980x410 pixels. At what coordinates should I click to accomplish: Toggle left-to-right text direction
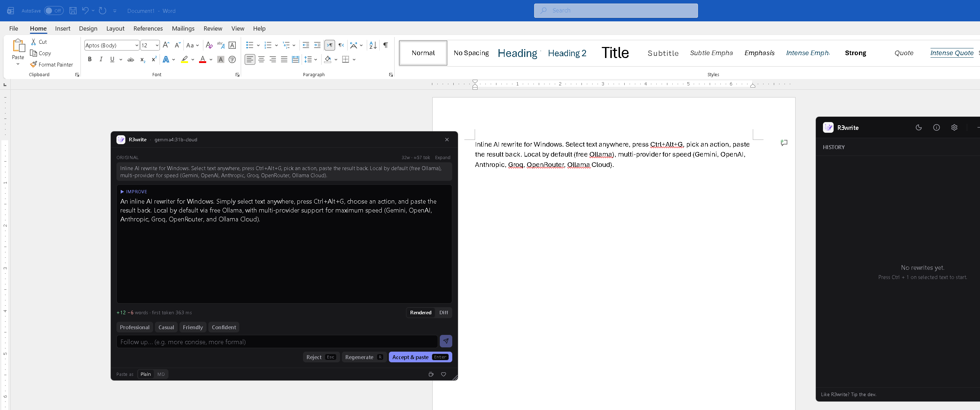pyautogui.click(x=330, y=45)
